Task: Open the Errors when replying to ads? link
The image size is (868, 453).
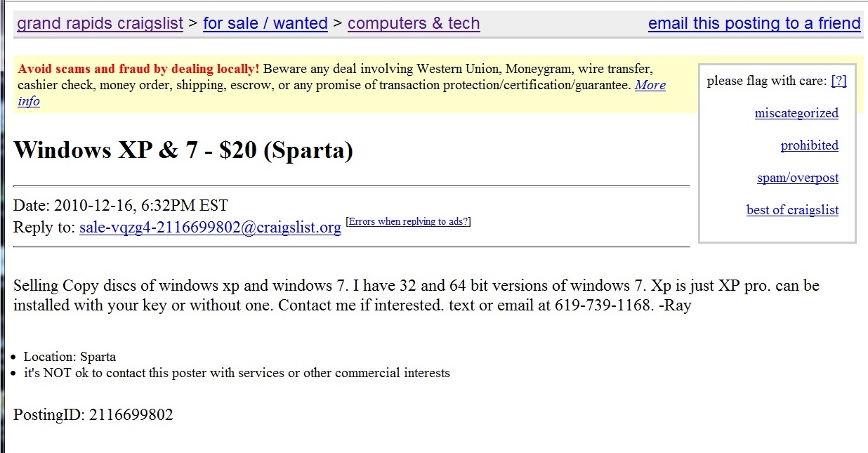Action: [409, 222]
